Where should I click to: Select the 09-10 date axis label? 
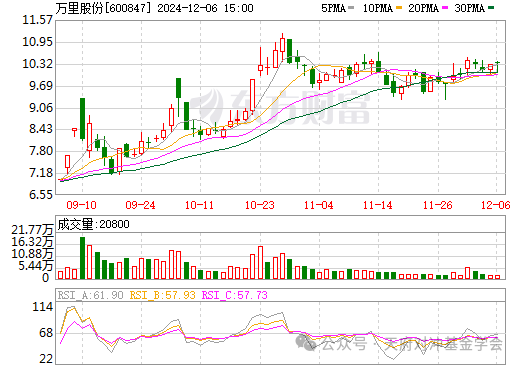click(x=81, y=205)
